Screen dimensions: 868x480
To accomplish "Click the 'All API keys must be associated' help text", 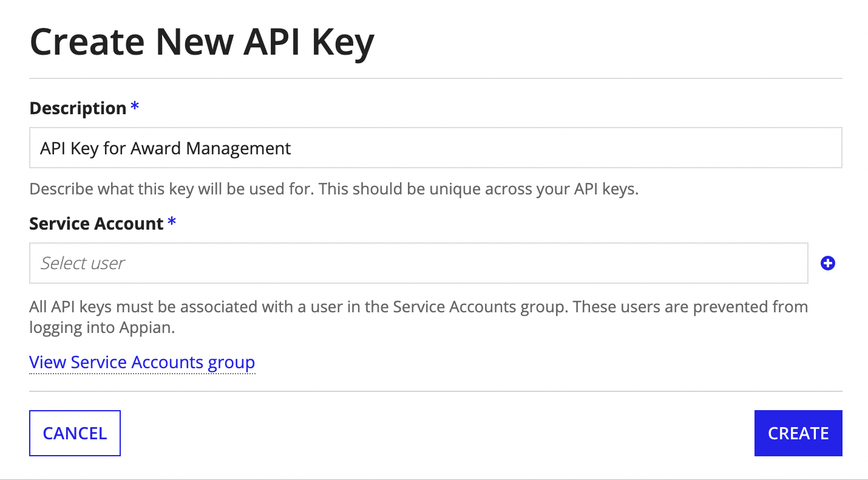I will point(418,317).
